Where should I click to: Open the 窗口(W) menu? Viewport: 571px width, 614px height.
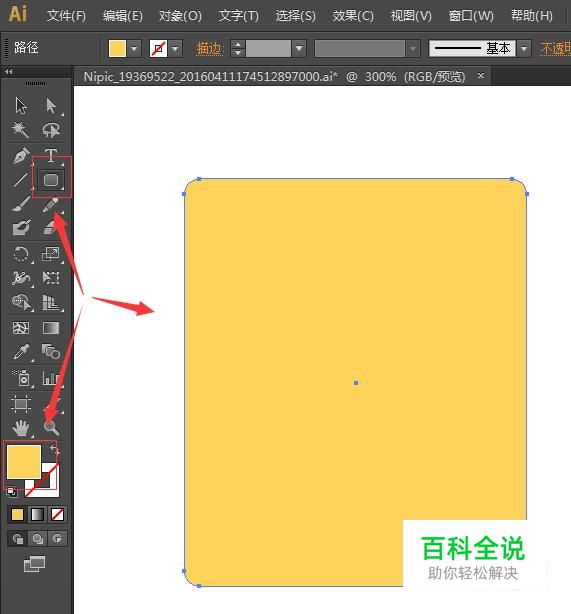pyautogui.click(x=471, y=16)
